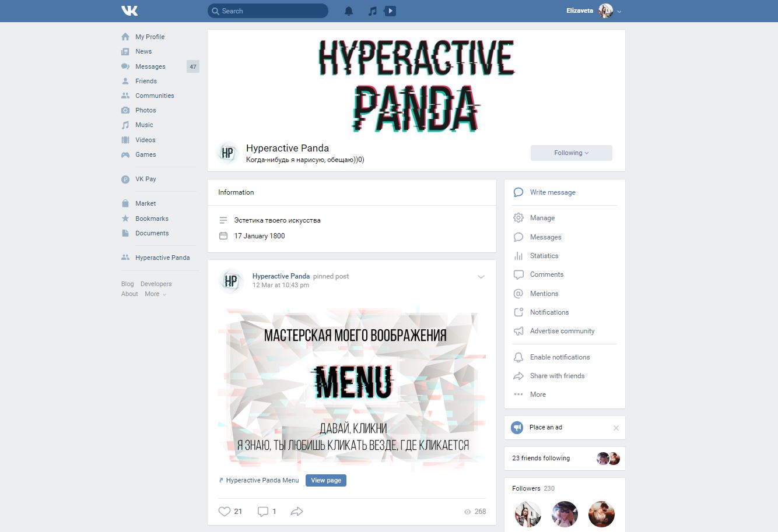Open the notifications bell in top bar
Screen dimensions: 778x532
(349, 11)
